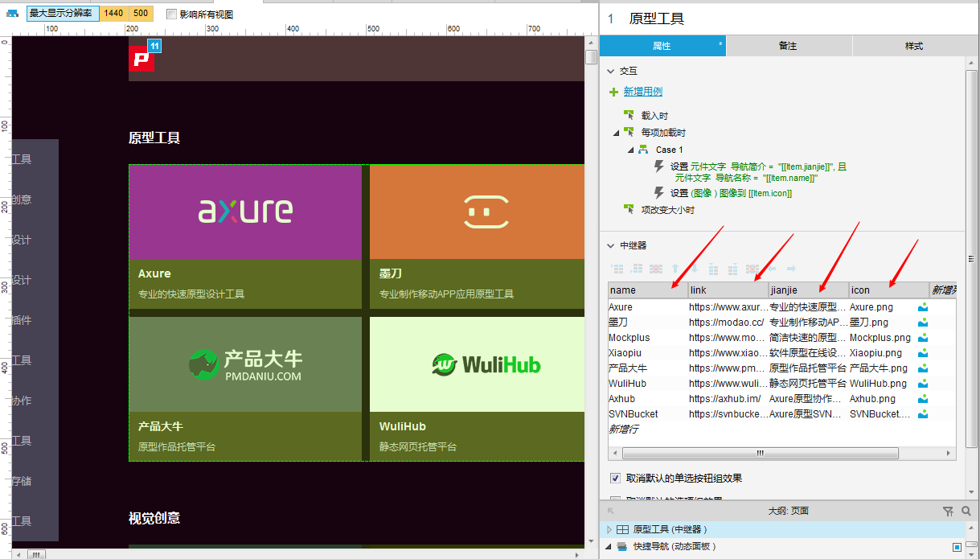Click the outline search magnifier icon

(x=966, y=511)
